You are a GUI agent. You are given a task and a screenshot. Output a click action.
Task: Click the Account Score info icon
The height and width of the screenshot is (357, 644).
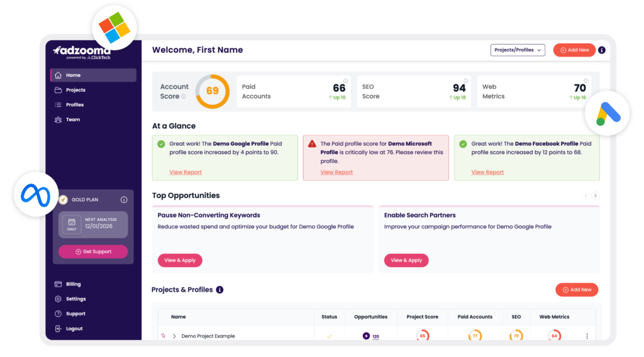click(184, 97)
